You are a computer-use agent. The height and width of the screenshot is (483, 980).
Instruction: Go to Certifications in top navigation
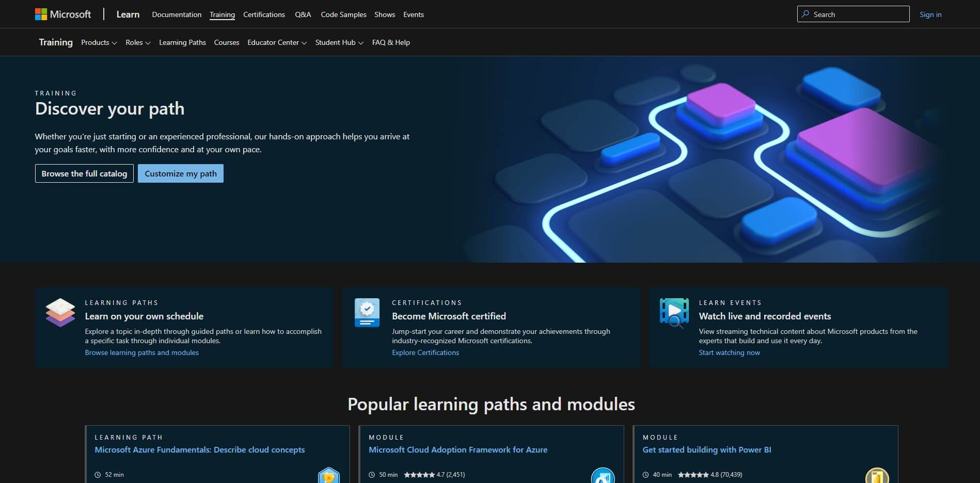[264, 14]
